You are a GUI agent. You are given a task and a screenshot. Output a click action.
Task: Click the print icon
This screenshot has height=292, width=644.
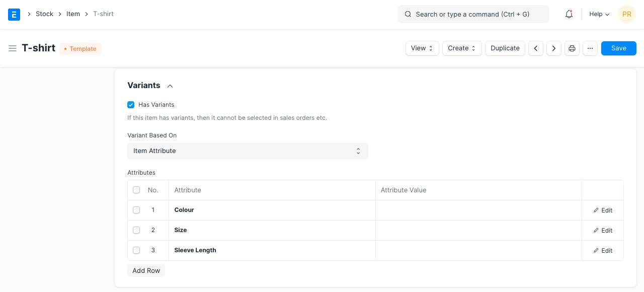pos(572,48)
